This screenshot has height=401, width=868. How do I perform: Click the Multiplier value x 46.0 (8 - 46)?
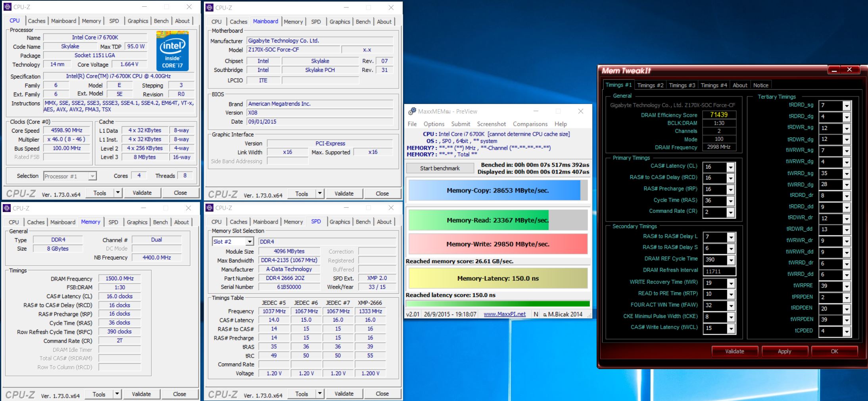click(67, 139)
